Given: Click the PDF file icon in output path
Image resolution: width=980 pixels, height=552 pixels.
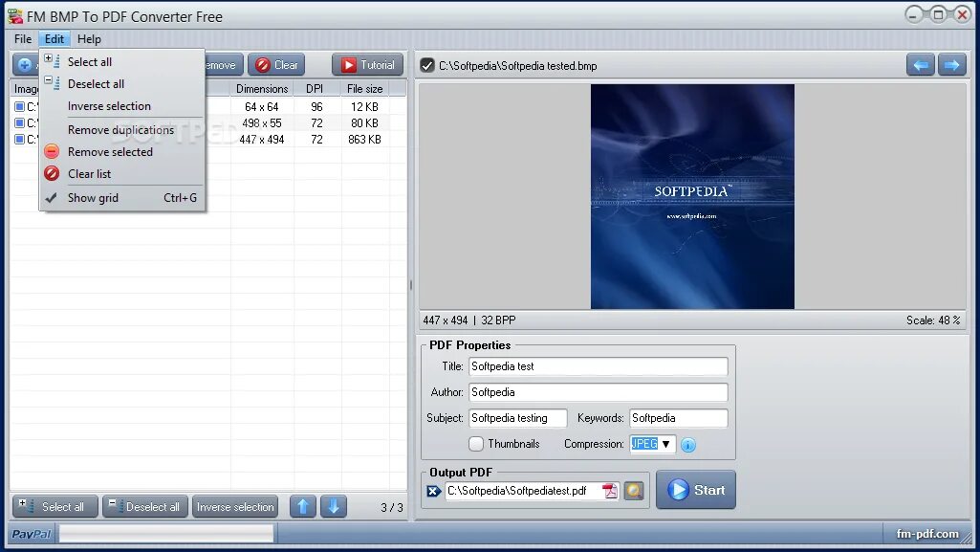Looking at the screenshot, I should point(609,491).
